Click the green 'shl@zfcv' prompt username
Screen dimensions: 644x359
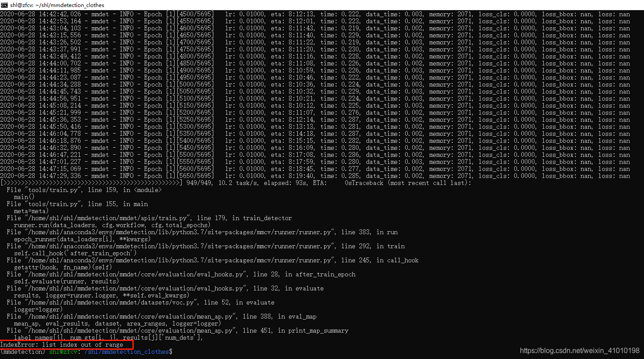pyautogui.click(x=63, y=352)
